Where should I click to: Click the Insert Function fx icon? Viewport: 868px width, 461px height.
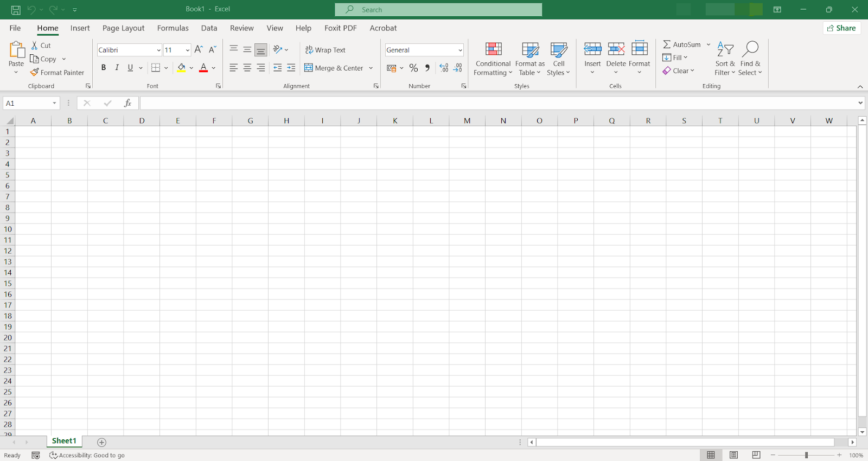coord(128,103)
